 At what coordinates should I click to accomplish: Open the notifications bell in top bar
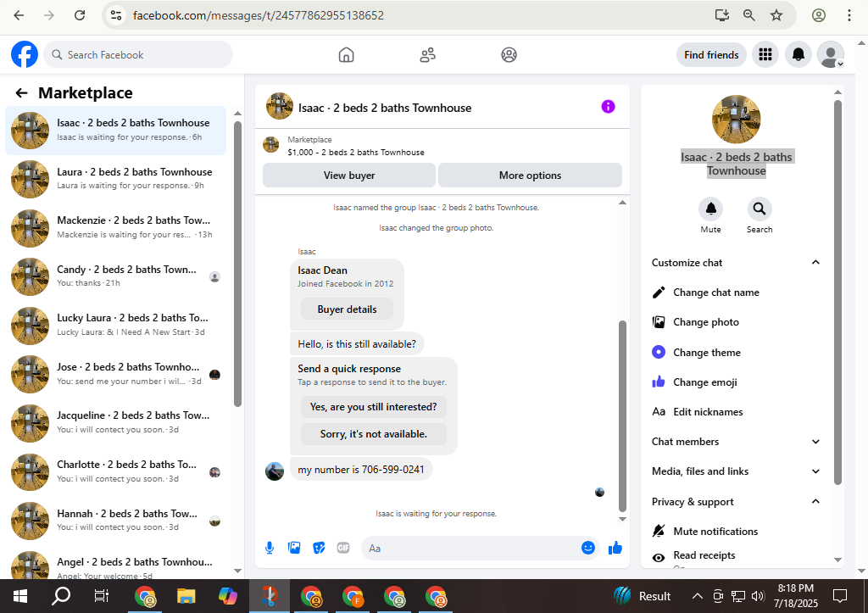coord(798,54)
